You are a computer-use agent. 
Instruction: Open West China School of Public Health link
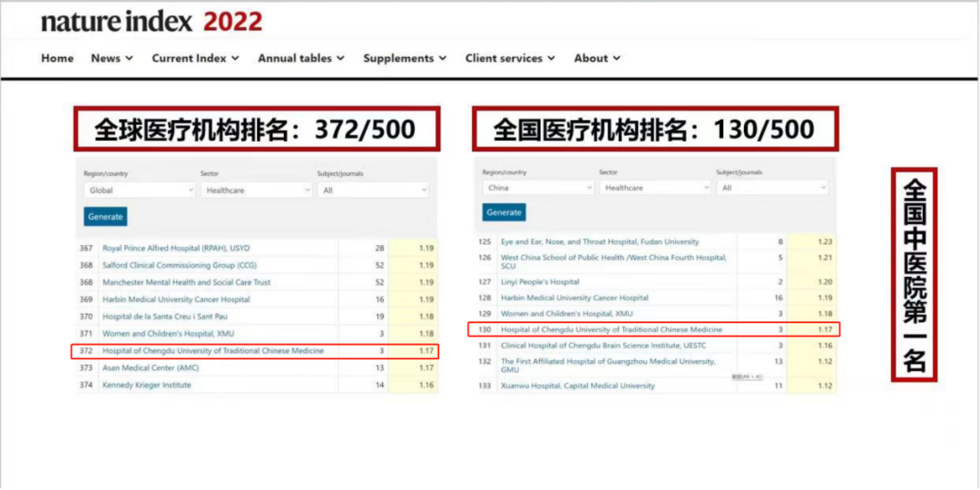[x=613, y=261]
